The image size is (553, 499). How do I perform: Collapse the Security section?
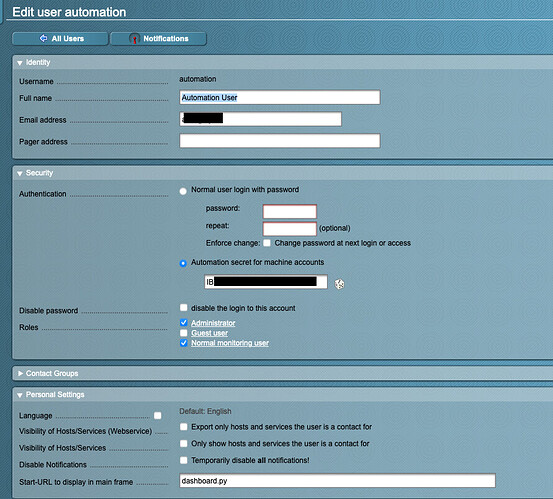[20, 173]
